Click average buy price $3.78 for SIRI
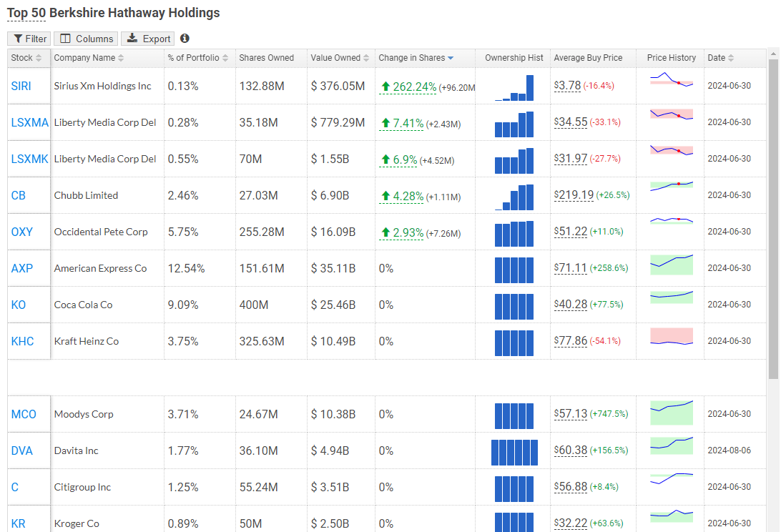The width and height of the screenshot is (781, 532). click(x=567, y=86)
